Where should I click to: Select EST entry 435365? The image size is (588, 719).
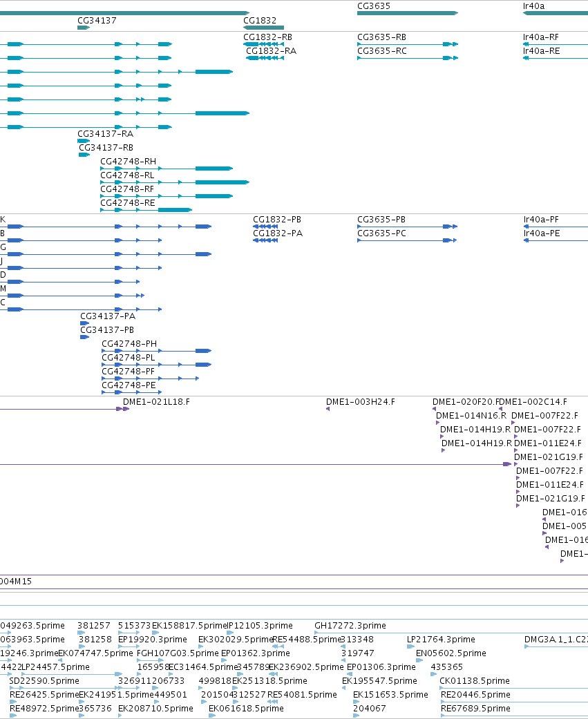[x=447, y=667]
